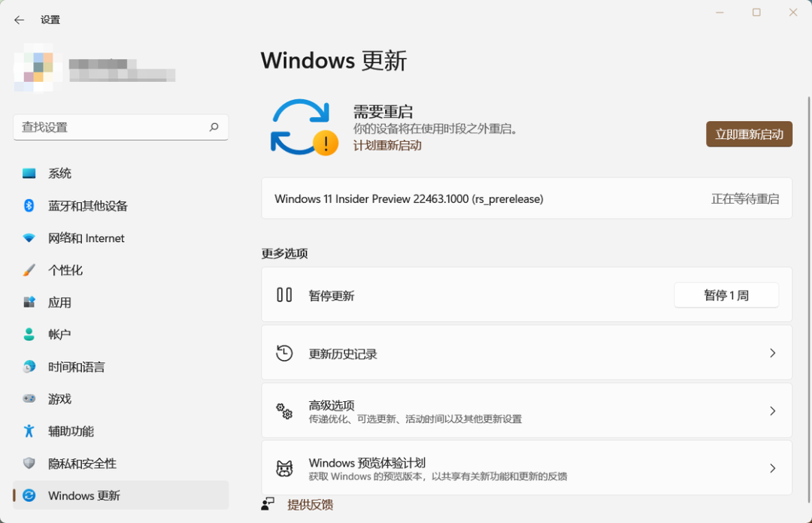This screenshot has height=523, width=812.
Task: Click the update history clock icon
Action: click(x=284, y=353)
